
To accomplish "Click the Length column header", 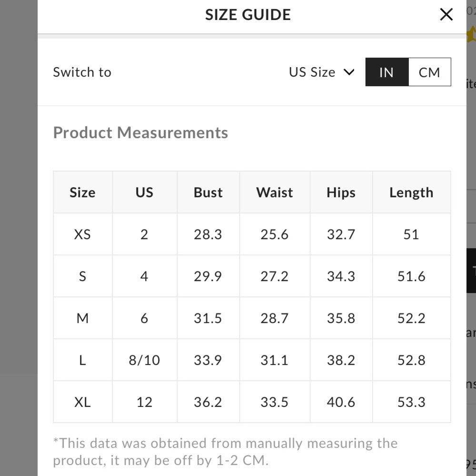I will (x=412, y=192).
